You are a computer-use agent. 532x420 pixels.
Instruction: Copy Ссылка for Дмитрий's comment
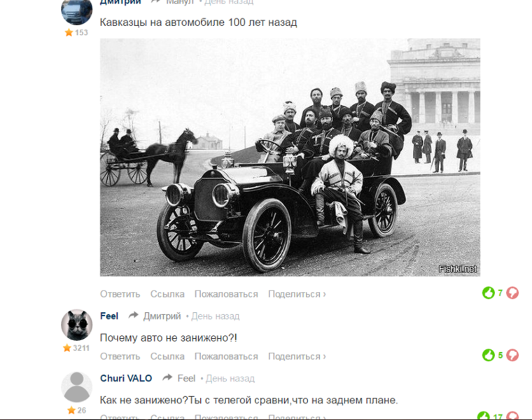click(167, 294)
